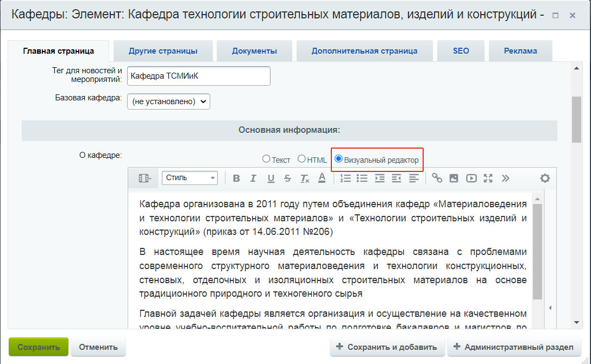
Task: Click the strikethrough icon
Action: coord(287,178)
